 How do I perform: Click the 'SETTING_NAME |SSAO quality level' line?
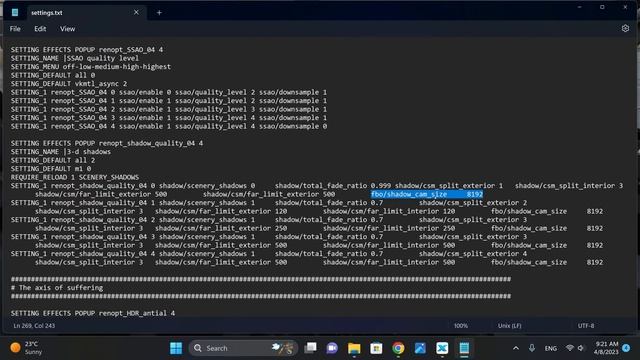[x=75, y=58]
